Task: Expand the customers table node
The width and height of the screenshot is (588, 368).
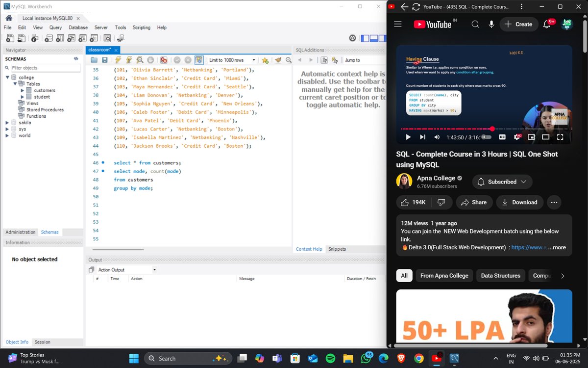Action: point(23,90)
